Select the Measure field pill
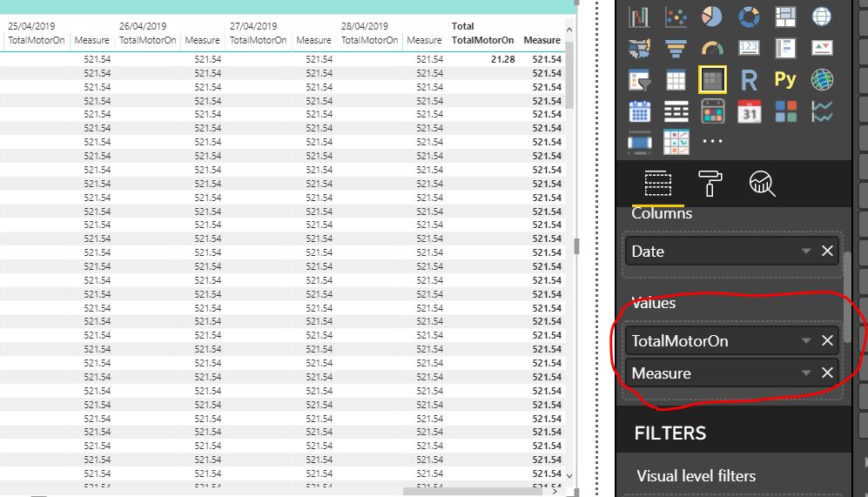Screen dimensions: 868x497 point(732,373)
